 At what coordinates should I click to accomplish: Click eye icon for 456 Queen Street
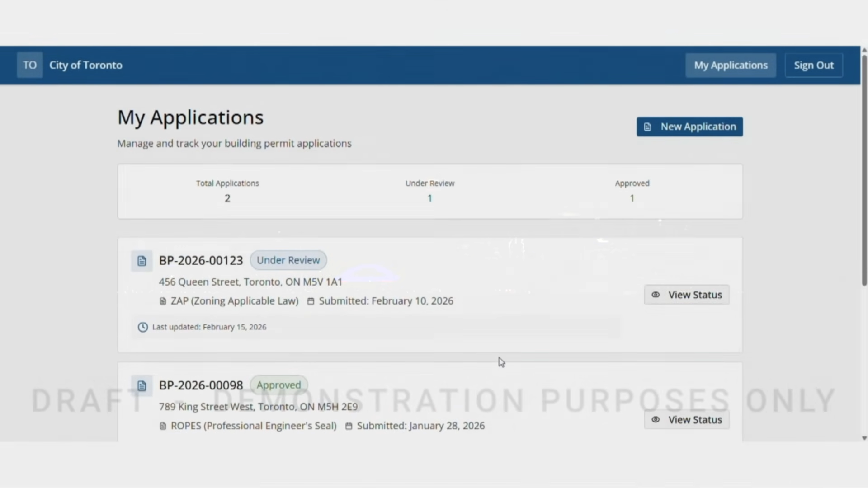[x=656, y=295]
